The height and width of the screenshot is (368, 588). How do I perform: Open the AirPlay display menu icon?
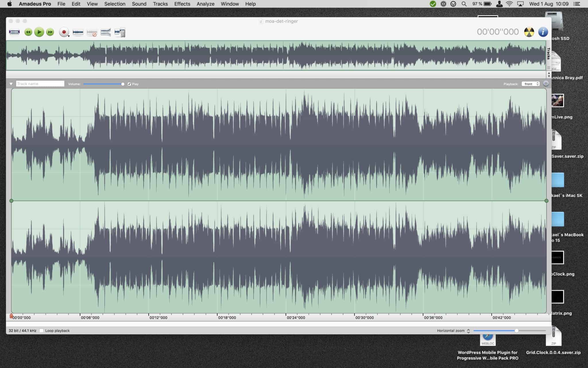point(520,4)
